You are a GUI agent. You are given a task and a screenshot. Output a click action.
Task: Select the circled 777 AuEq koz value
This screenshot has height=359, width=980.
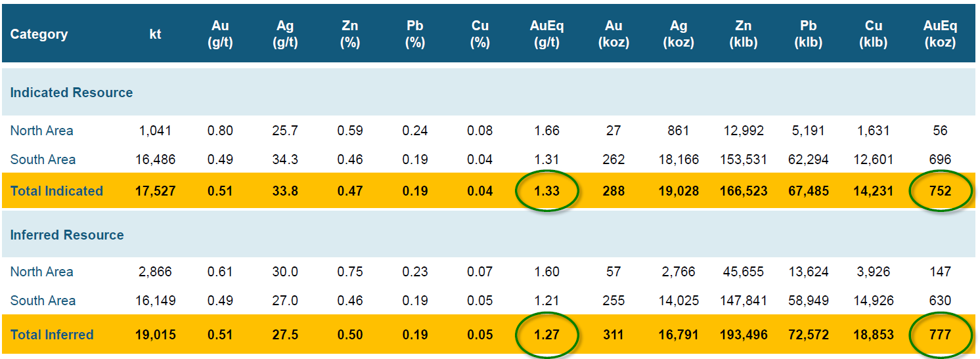(x=940, y=335)
